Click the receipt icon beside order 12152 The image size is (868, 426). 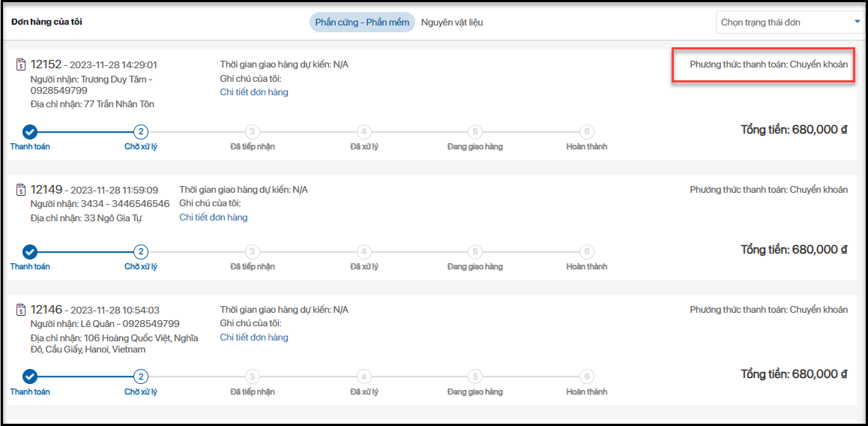21,65
